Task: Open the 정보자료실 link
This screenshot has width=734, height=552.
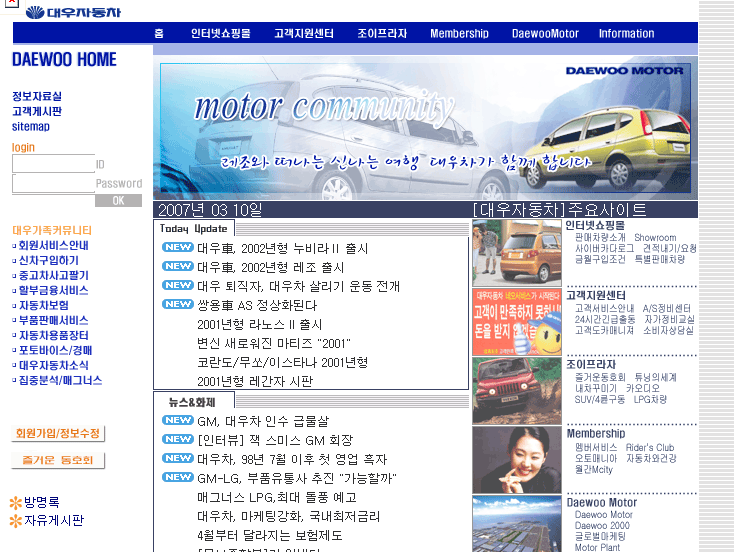Action: [37, 96]
